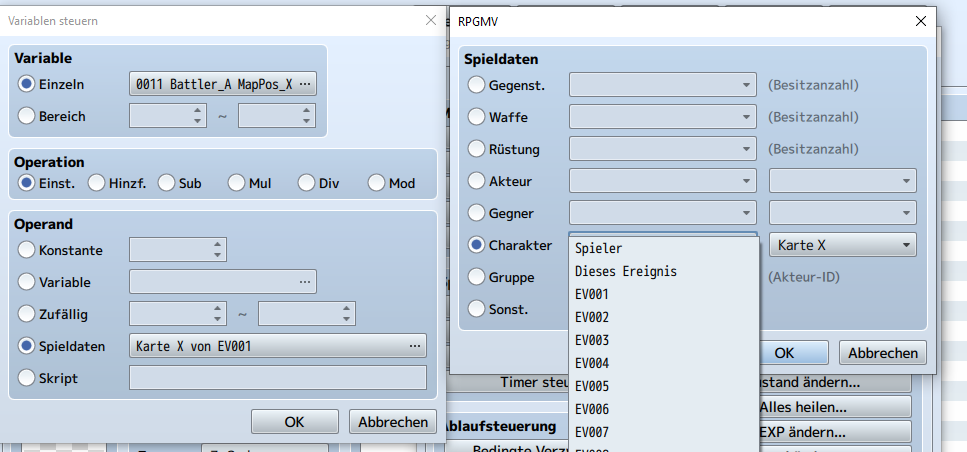
Task: Open the Akteur parameter dropdown
Action: tap(842, 181)
